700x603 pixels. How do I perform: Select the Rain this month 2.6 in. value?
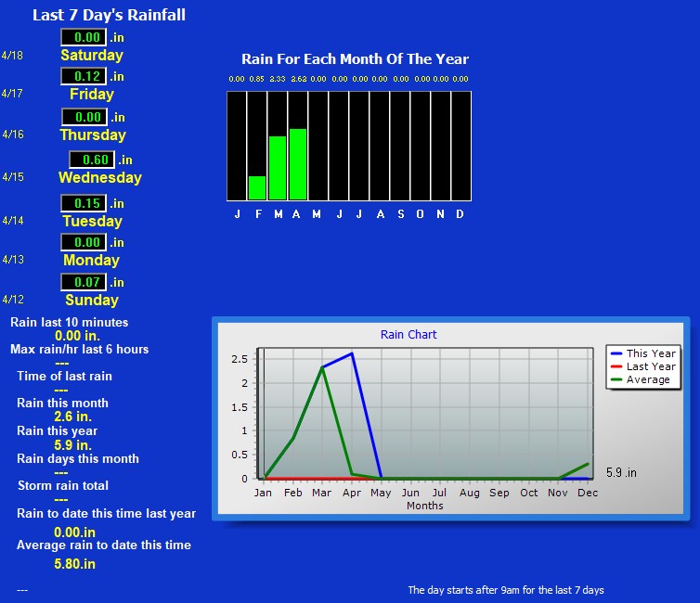point(71,417)
